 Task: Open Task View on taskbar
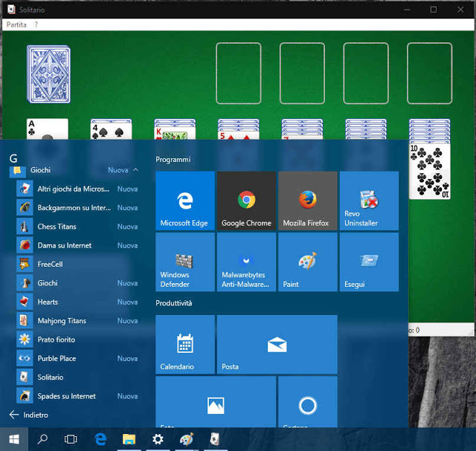[x=71, y=439]
